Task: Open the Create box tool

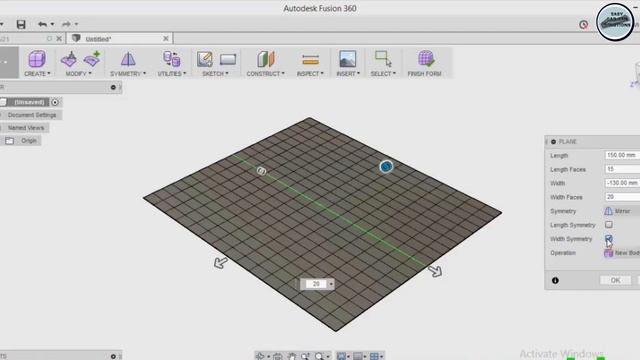Action: point(37,60)
